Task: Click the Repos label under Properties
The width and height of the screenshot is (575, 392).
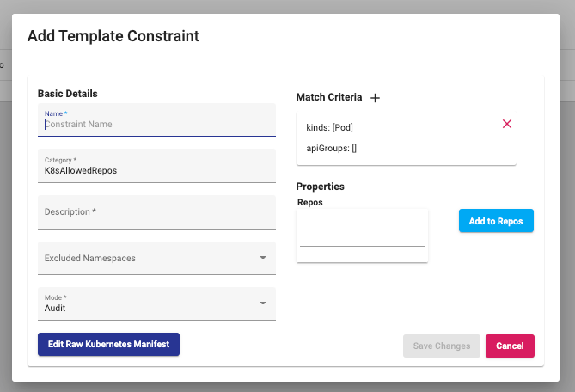Action: (309, 202)
